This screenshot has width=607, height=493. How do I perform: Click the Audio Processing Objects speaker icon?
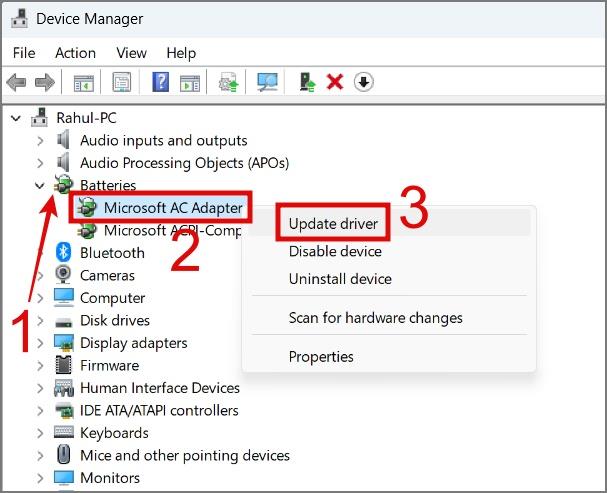(63, 162)
